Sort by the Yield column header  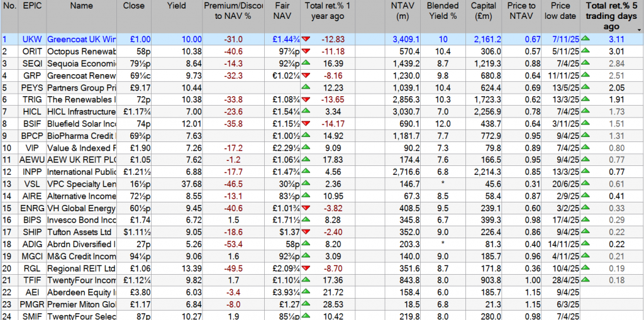tap(177, 6)
